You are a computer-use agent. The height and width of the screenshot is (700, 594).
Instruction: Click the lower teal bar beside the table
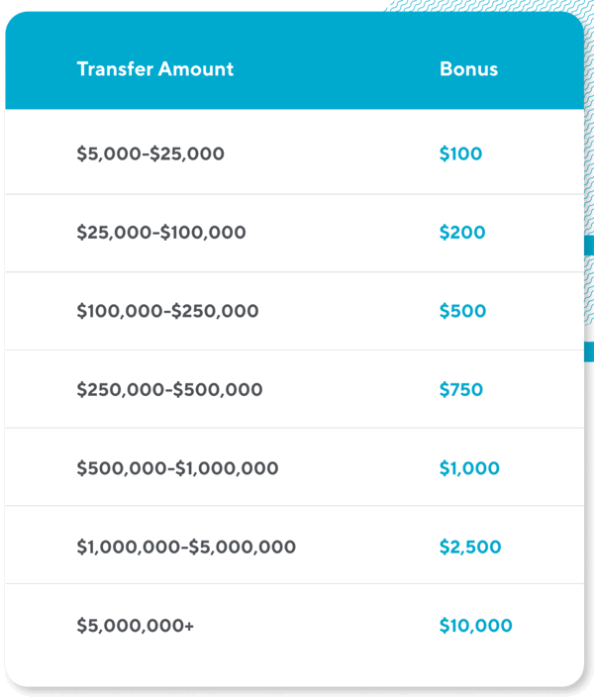click(589, 351)
